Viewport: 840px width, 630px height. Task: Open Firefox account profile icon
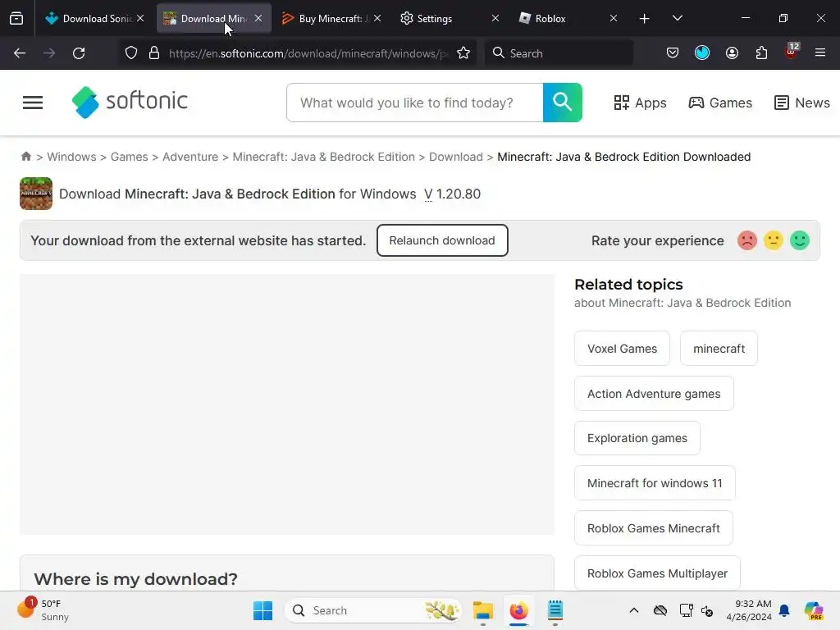(x=732, y=52)
